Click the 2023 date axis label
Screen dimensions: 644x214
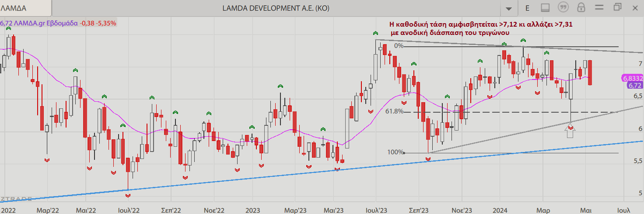point(252,210)
